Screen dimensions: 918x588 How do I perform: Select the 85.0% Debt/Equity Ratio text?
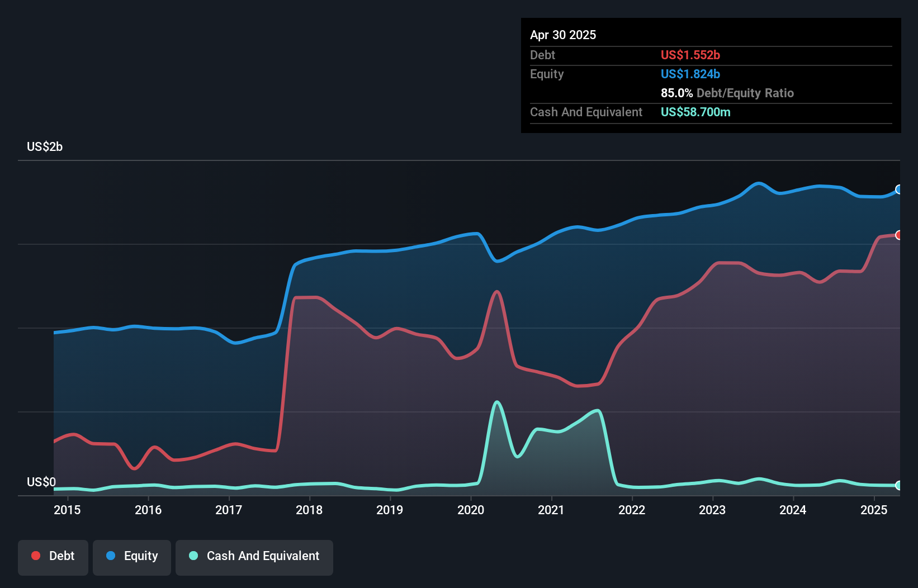(x=727, y=93)
